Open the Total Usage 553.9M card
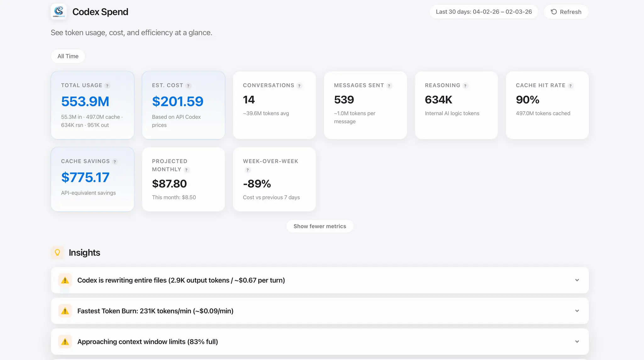This screenshot has width=644, height=360. 92,105
